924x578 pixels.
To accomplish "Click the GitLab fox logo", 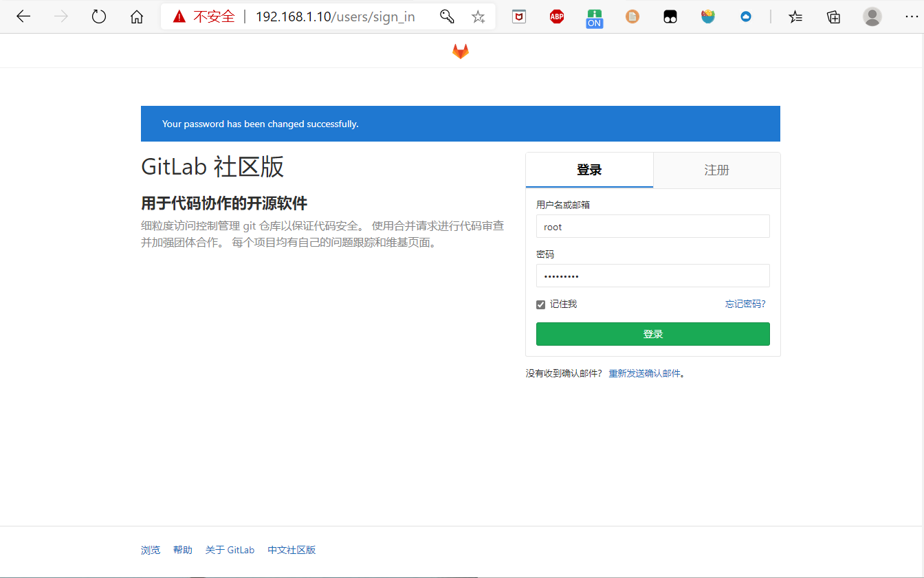I will (461, 50).
